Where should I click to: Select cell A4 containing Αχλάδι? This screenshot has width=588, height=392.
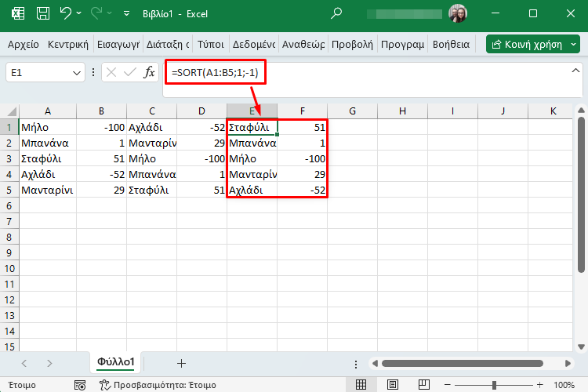point(48,174)
